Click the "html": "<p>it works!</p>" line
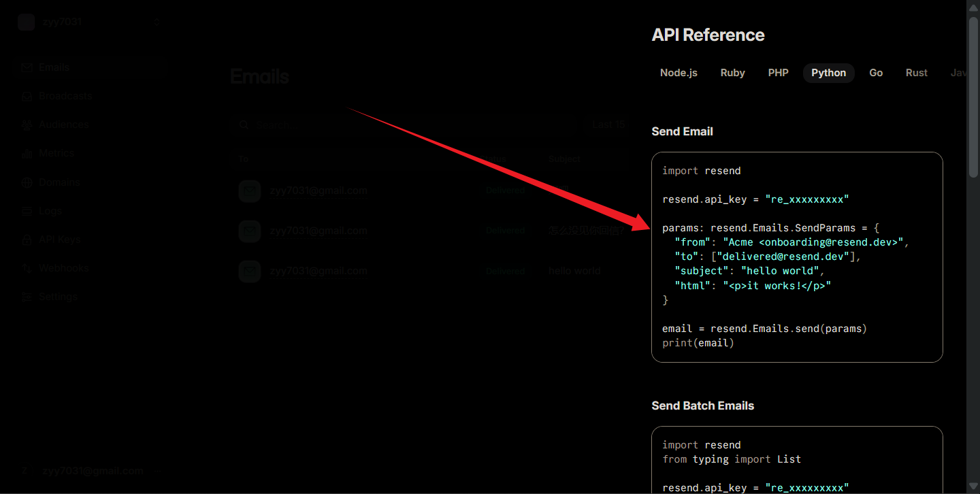The image size is (980, 494). pyautogui.click(x=753, y=285)
